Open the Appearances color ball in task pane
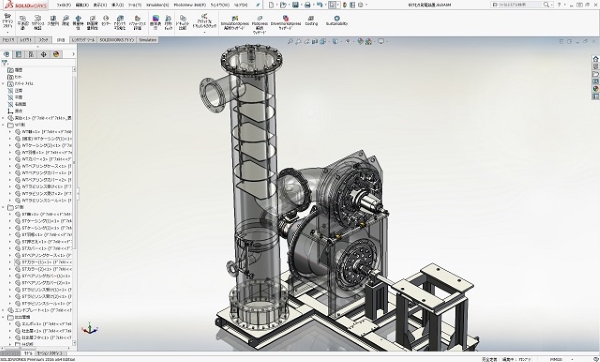 (595, 89)
